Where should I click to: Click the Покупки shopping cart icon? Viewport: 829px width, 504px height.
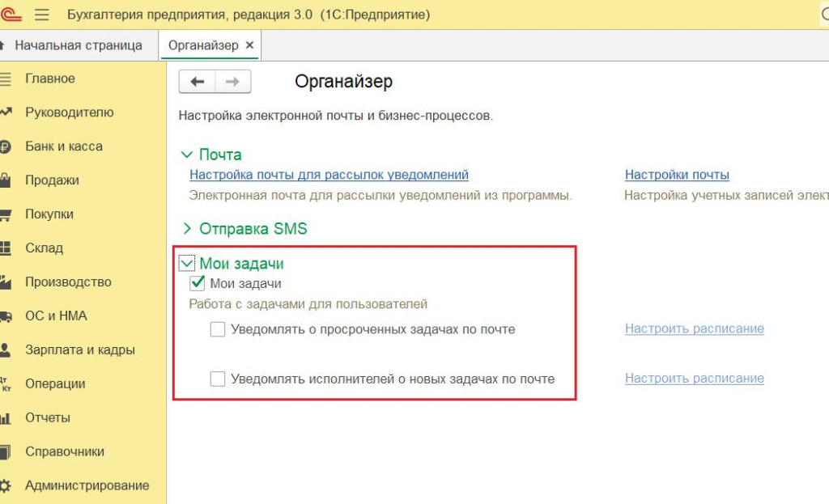6,214
